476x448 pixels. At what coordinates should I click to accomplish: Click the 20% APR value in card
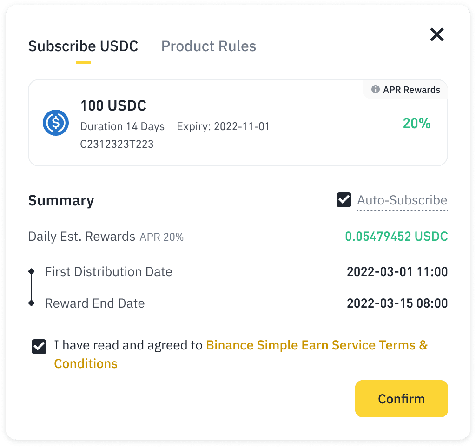(x=416, y=124)
